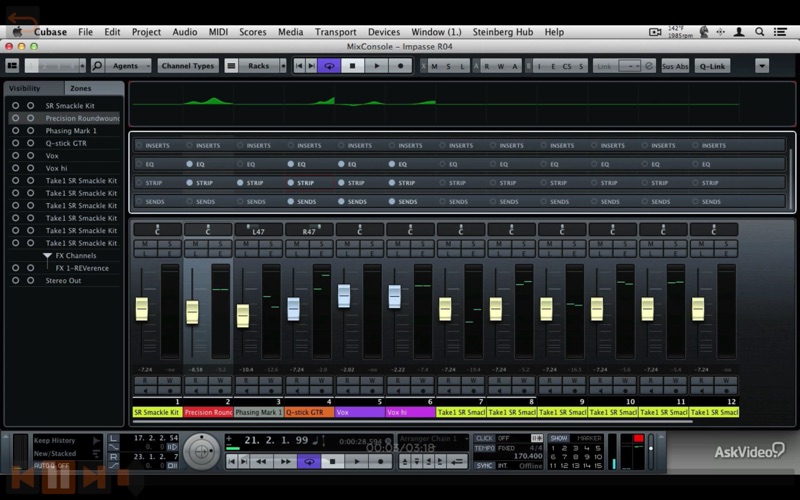Image resolution: width=800 pixels, height=500 pixels.
Task: Open the Apple menu
Action: [x=17, y=32]
